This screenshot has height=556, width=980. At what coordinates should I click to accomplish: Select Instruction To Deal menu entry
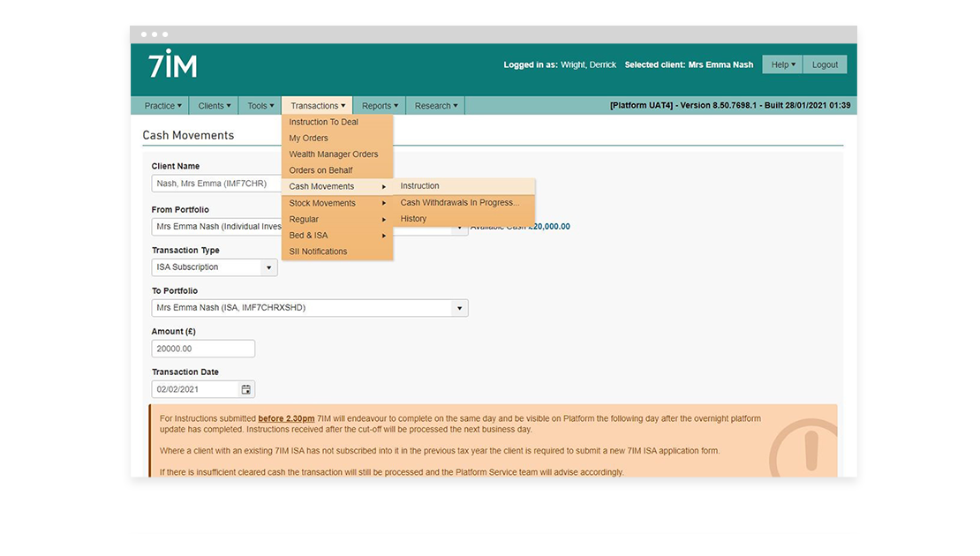point(337,122)
